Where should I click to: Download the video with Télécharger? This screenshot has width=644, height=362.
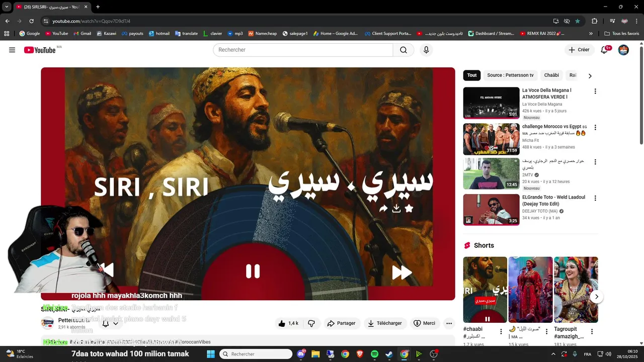click(x=385, y=323)
